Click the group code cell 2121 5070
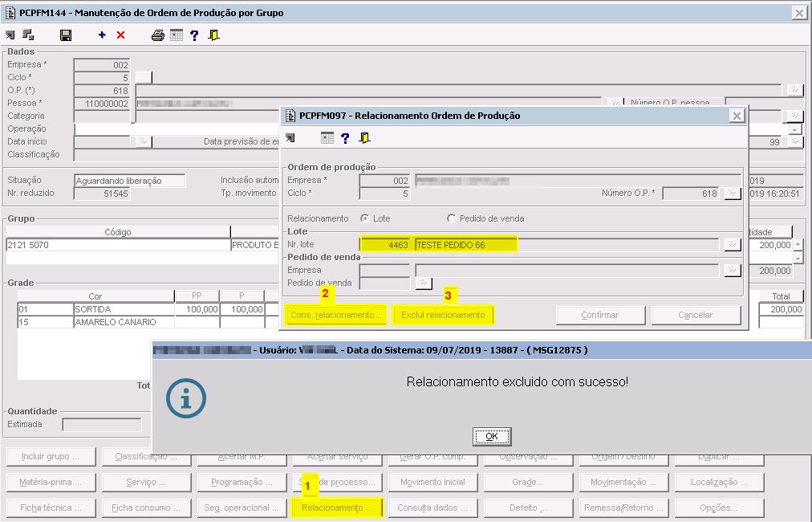This screenshot has height=522, width=812. 118,245
